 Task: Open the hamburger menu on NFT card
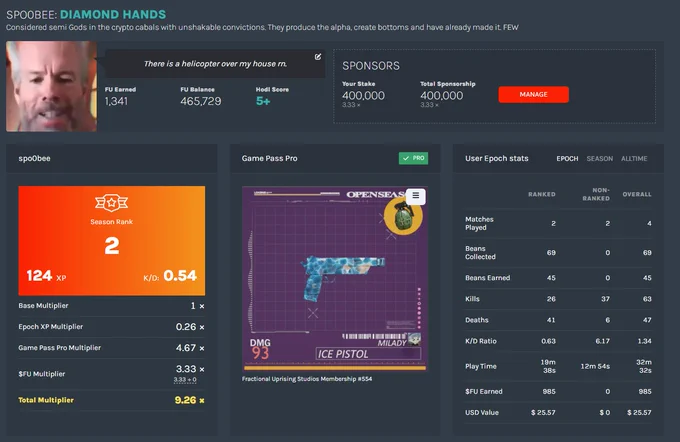coord(415,196)
